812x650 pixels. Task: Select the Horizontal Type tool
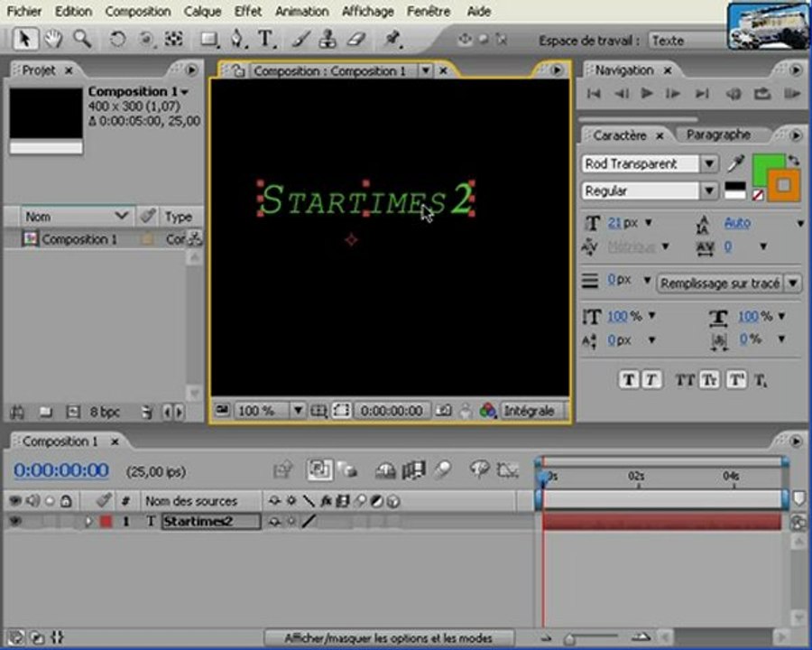pos(265,40)
